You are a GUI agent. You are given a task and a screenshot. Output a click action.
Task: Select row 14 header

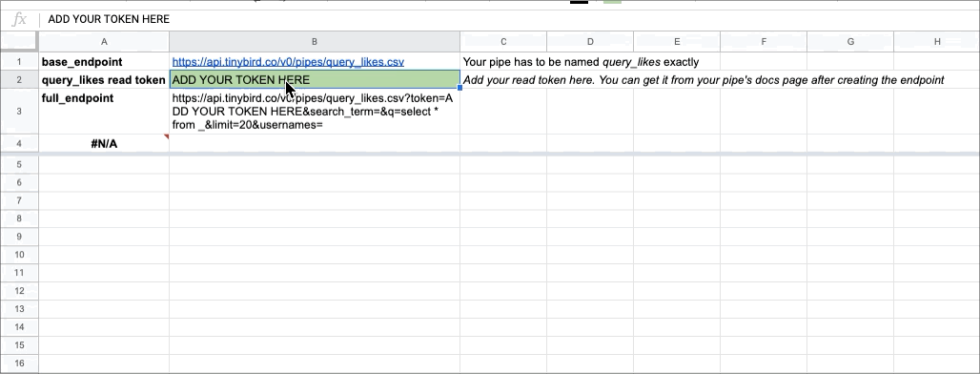click(19, 327)
